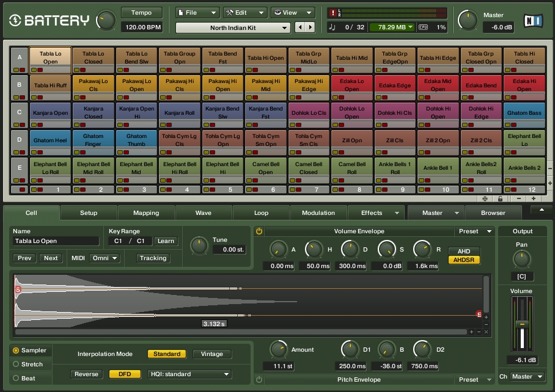Toggle the Volume Envelope power icon
The image size is (555, 392).
259,231
